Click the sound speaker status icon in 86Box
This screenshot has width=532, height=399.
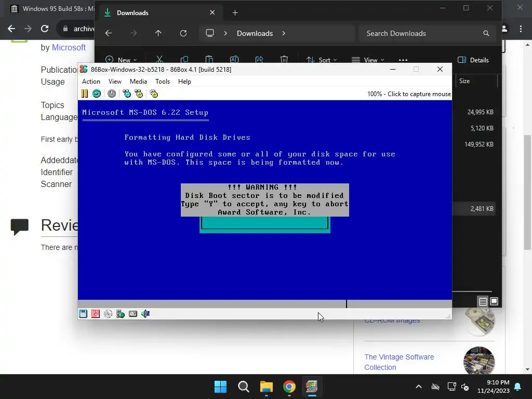[x=145, y=314]
